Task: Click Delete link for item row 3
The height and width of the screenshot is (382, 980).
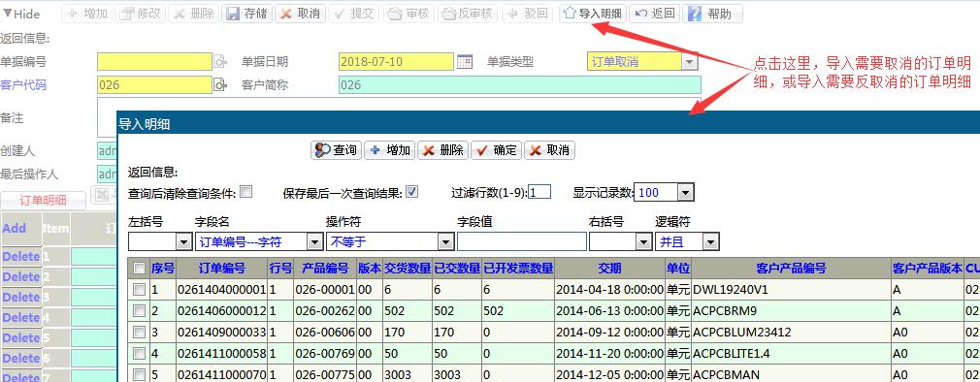Action: point(20,297)
